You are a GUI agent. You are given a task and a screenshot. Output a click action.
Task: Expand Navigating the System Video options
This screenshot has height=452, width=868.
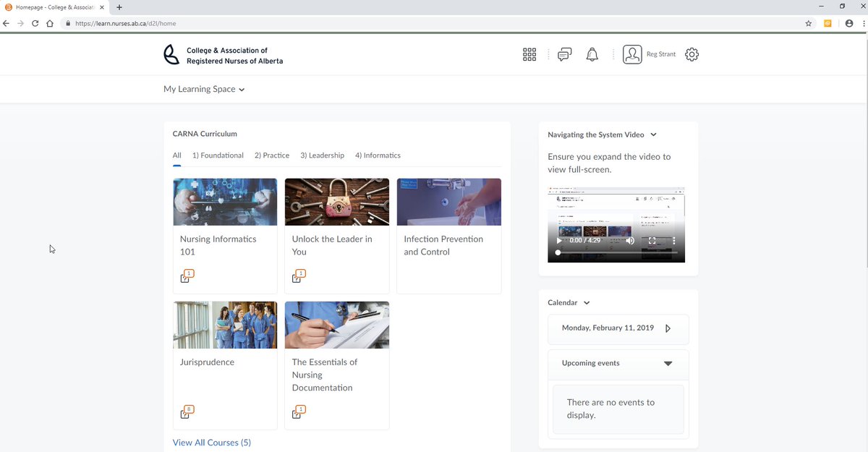[653, 135]
